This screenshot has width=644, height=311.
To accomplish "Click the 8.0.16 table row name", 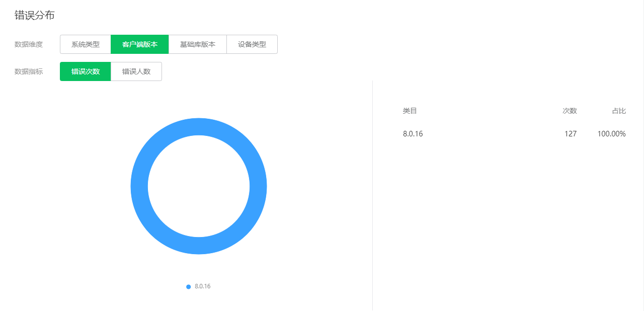I will click(x=413, y=134).
